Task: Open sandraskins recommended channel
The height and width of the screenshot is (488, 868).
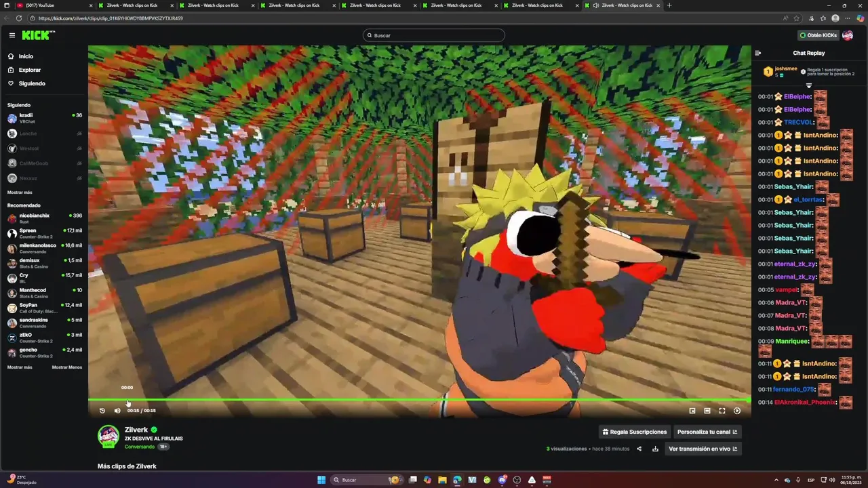Action: (44, 323)
